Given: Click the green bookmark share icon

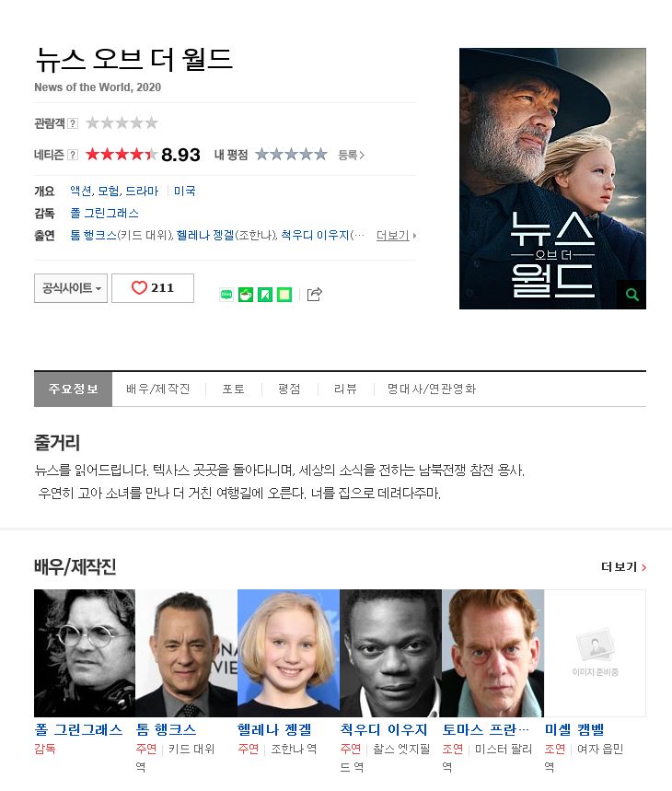Looking at the screenshot, I should (x=265, y=294).
